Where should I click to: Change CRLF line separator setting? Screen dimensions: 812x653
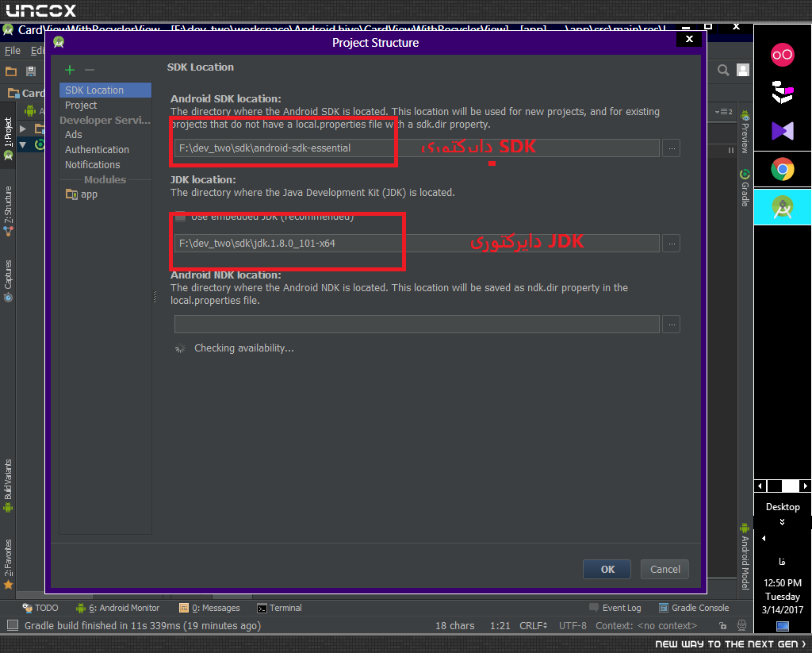pyautogui.click(x=534, y=625)
